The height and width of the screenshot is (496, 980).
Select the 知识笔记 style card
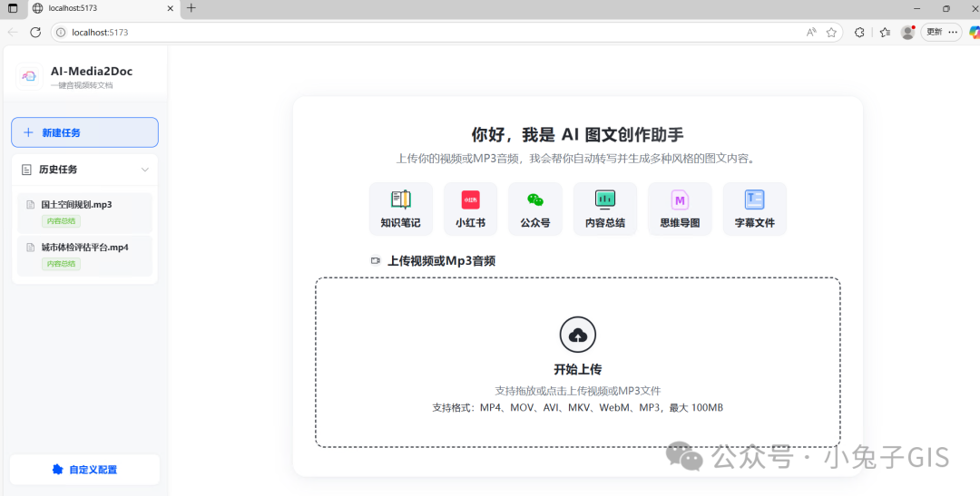click(x=401, y=209)
